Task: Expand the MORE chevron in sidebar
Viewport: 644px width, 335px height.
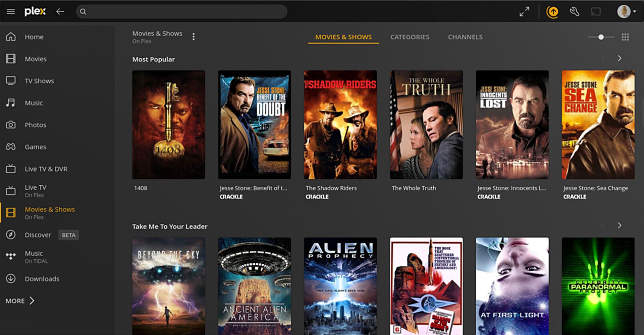Action: point(32,300)
